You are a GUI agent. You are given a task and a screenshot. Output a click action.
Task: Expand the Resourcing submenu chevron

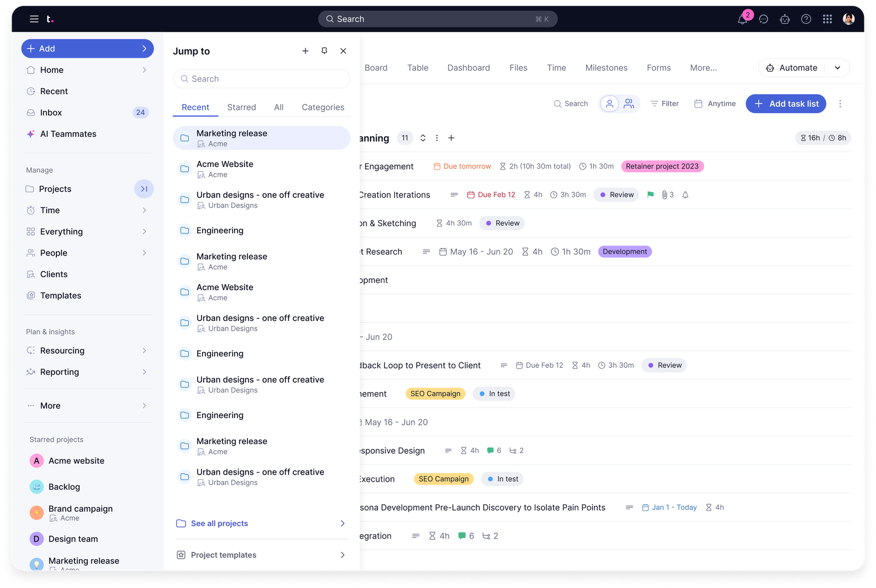pos(144,350)
